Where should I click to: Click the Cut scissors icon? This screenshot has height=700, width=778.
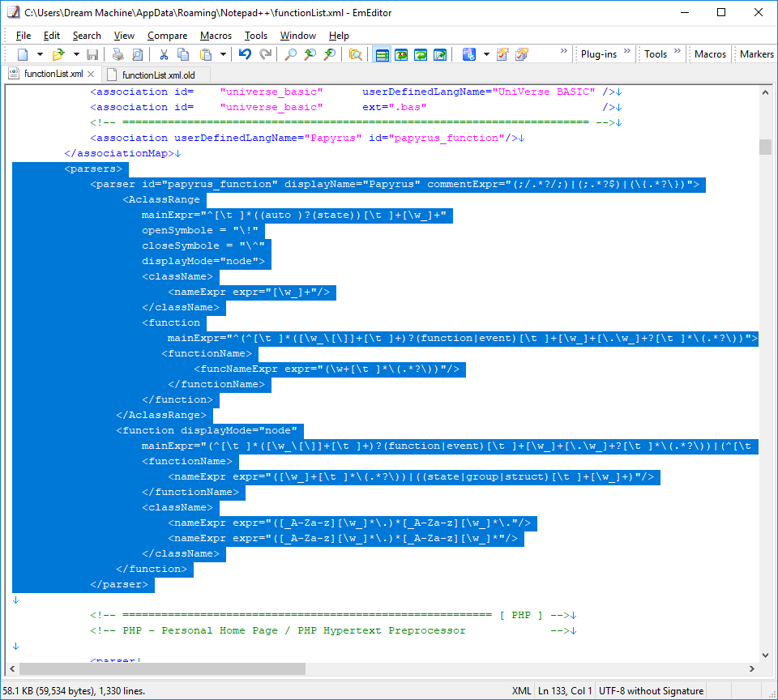click(164, 54)
